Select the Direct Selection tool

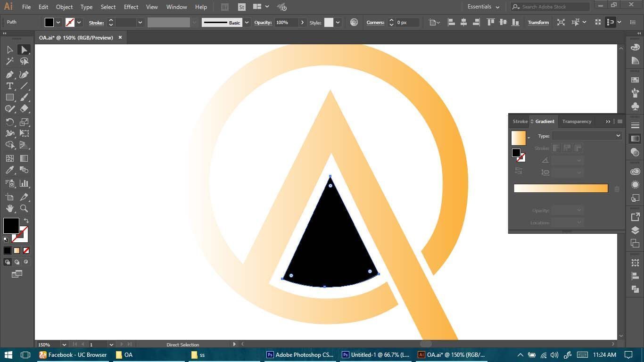[x=24, y=49]
